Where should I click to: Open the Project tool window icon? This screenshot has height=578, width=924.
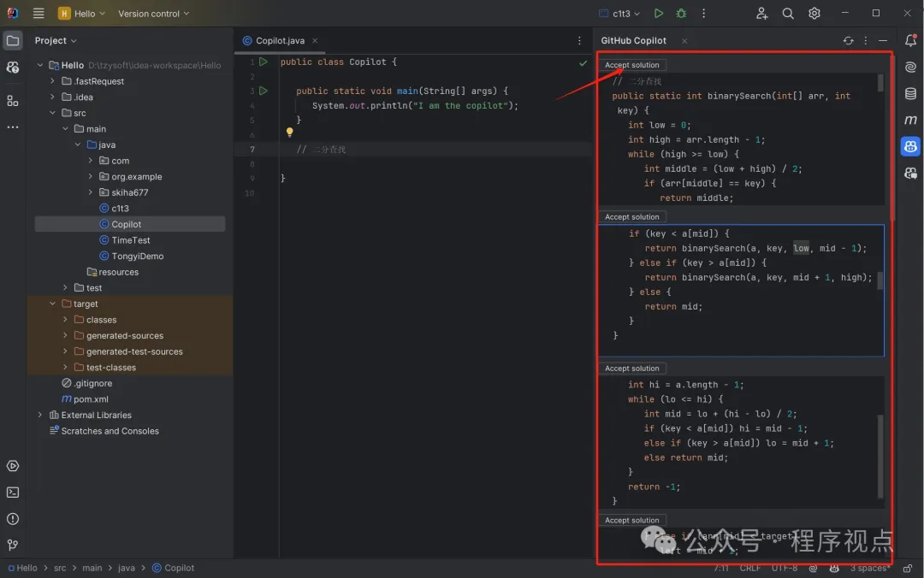[12, 41]
